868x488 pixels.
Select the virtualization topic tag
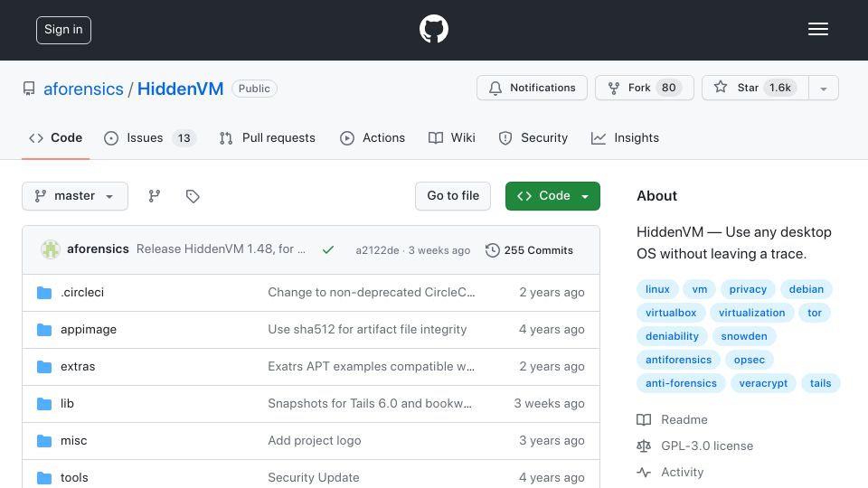751,313
